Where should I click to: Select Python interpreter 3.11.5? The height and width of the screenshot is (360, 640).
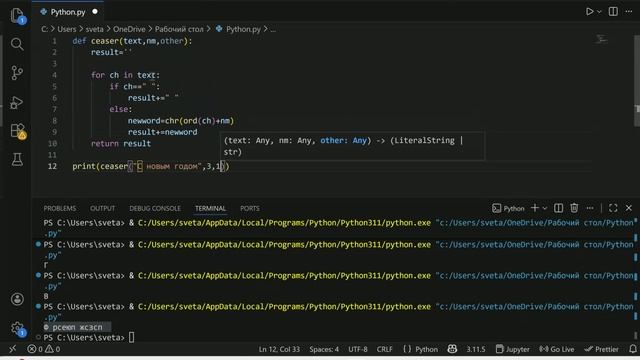(476, 349)
